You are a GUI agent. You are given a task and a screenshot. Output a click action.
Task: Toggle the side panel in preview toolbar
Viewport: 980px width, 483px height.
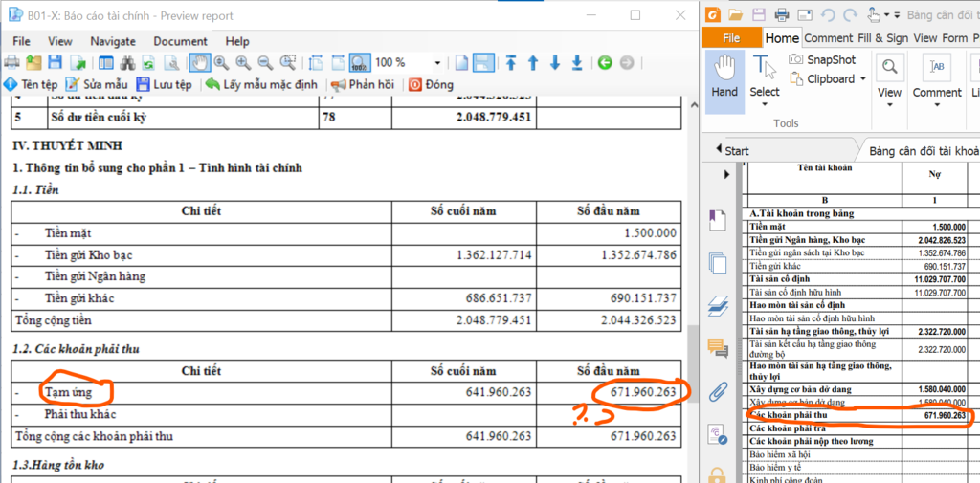pos(106,62)
